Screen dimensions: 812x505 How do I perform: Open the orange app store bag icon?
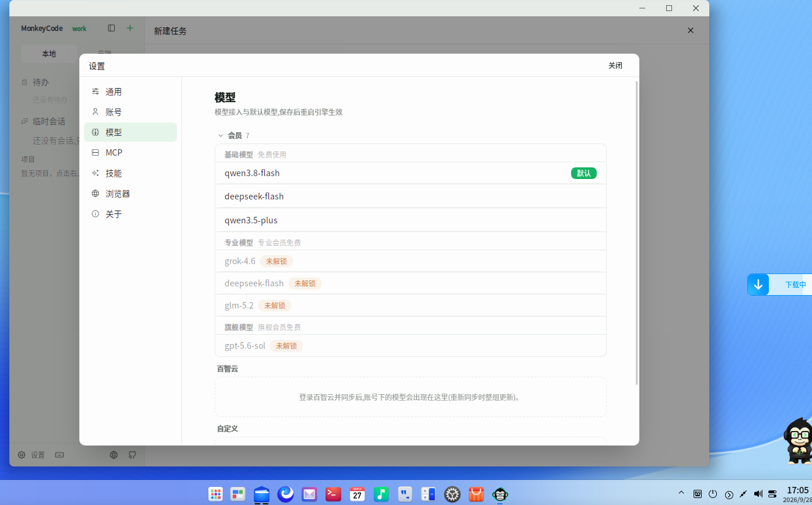(x=477, y=495)
